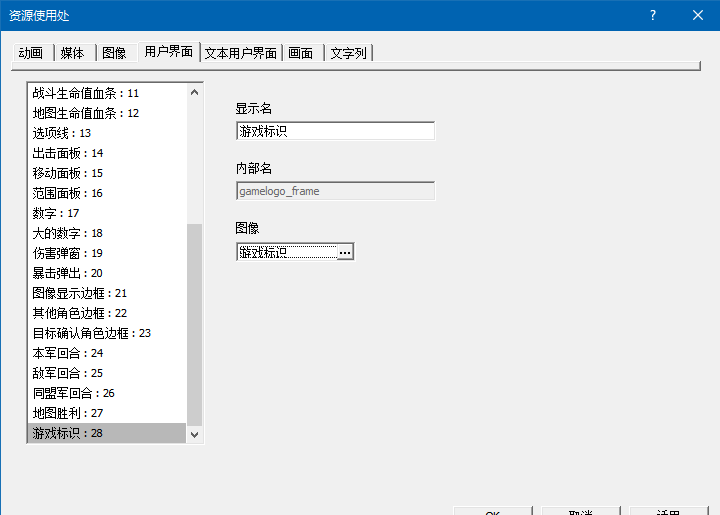Open the image browse … button
Image resolution: width=720 pixels, height=515 pixels.
coord(345,252)
